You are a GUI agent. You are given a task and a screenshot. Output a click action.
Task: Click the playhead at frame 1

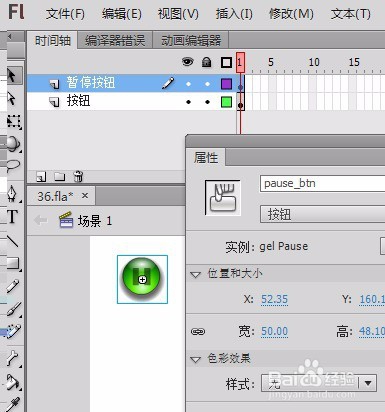point(240,62)
